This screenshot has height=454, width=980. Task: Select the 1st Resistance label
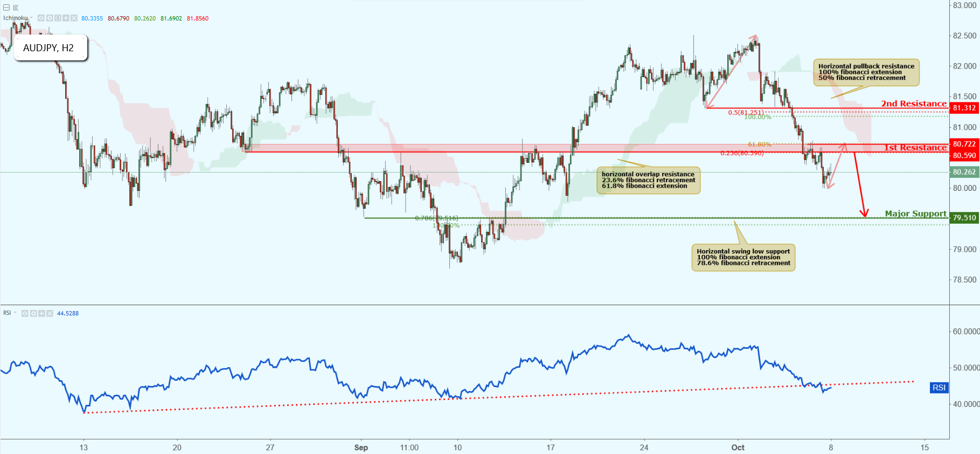(915, 147)
